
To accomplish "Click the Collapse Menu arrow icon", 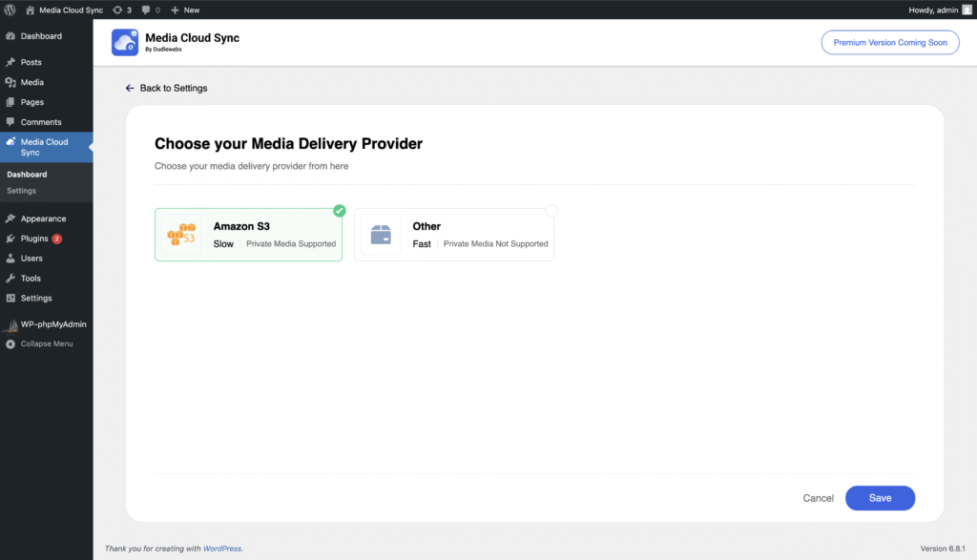I will tap(10, 343).
